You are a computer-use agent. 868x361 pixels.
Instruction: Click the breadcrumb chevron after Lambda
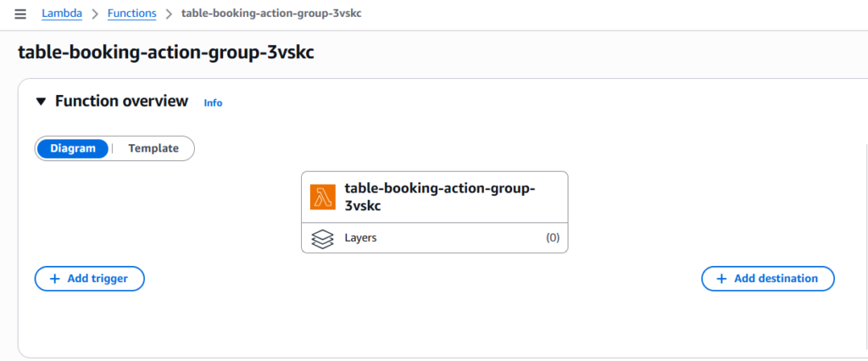pyautogui.click(x=95, y=14)
